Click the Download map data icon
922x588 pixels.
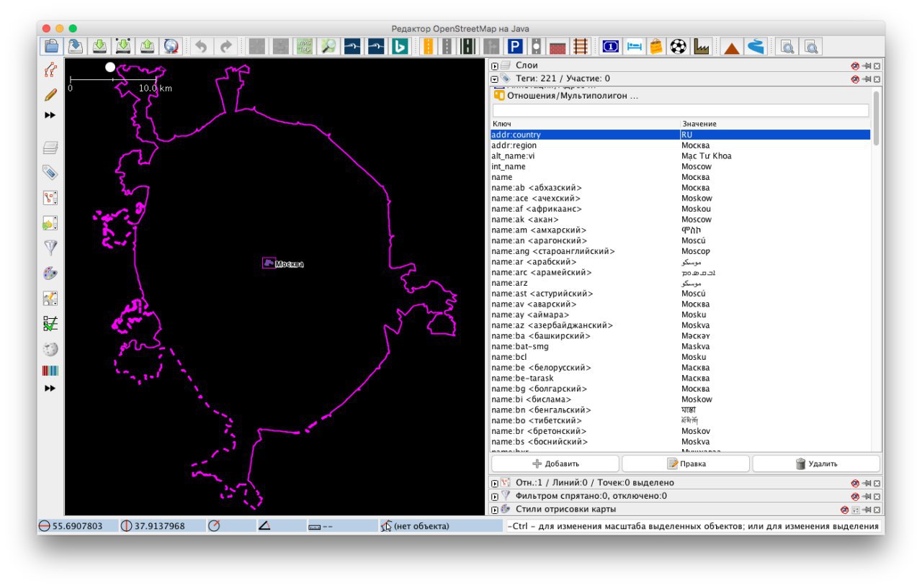coord(99,46)
